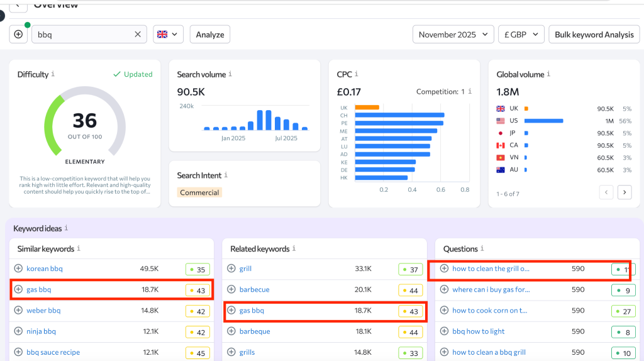Go to next page of global volume
Image resolution: width=644 pixels, height=361 pixels.
(625, 192)
